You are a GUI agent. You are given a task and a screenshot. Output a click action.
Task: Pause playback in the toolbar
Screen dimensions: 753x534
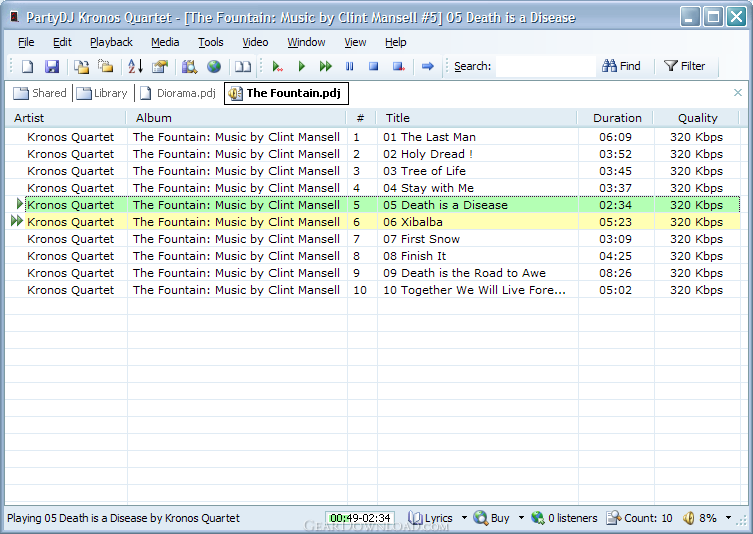pos(350,66)
